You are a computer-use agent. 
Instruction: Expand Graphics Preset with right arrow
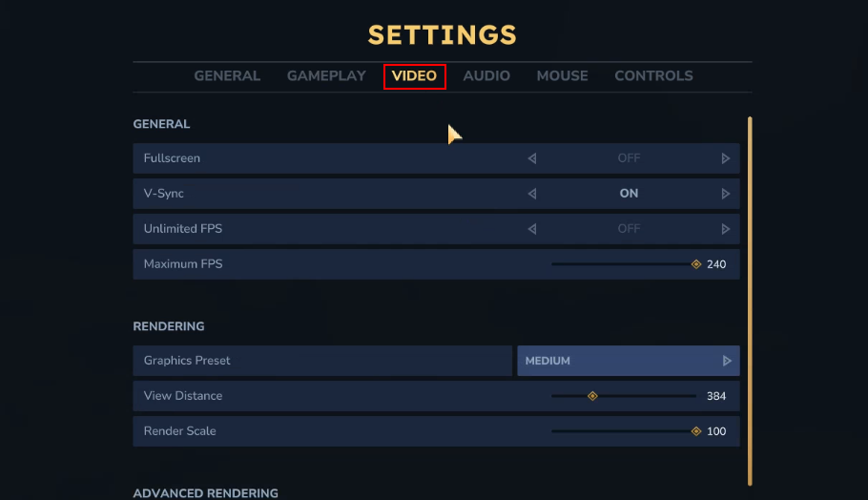click(727, 361)
